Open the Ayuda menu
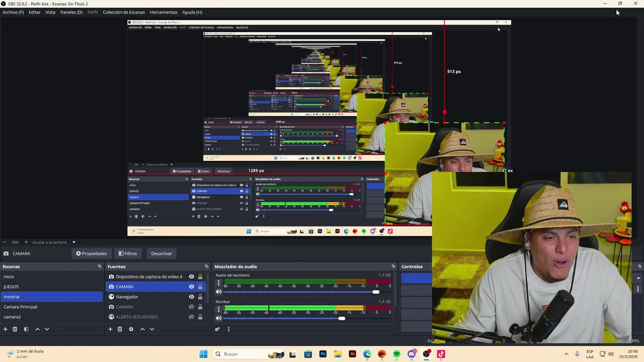The height and width of the screenshot is (362, 644). 192,12
